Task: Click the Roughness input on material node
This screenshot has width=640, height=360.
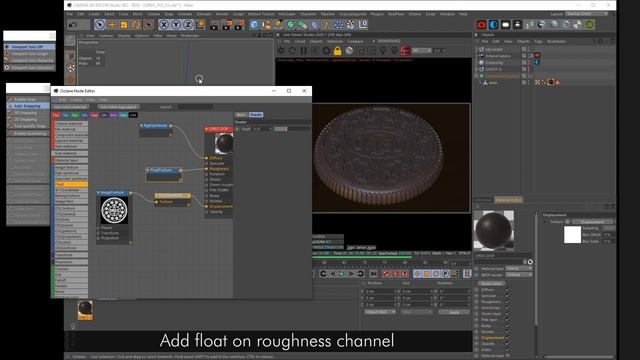Action: coord(207,169)
